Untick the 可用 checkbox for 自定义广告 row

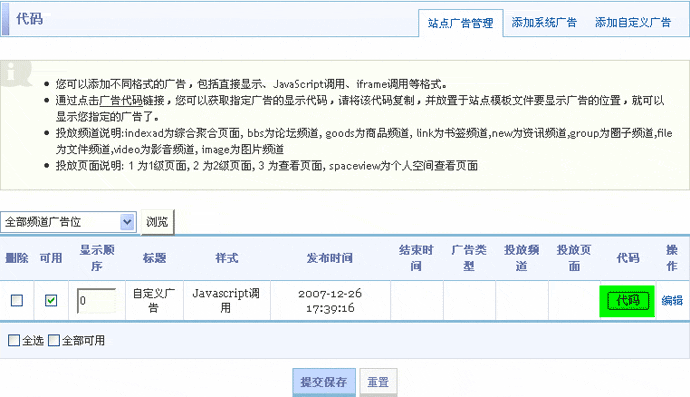pos(51,301)
